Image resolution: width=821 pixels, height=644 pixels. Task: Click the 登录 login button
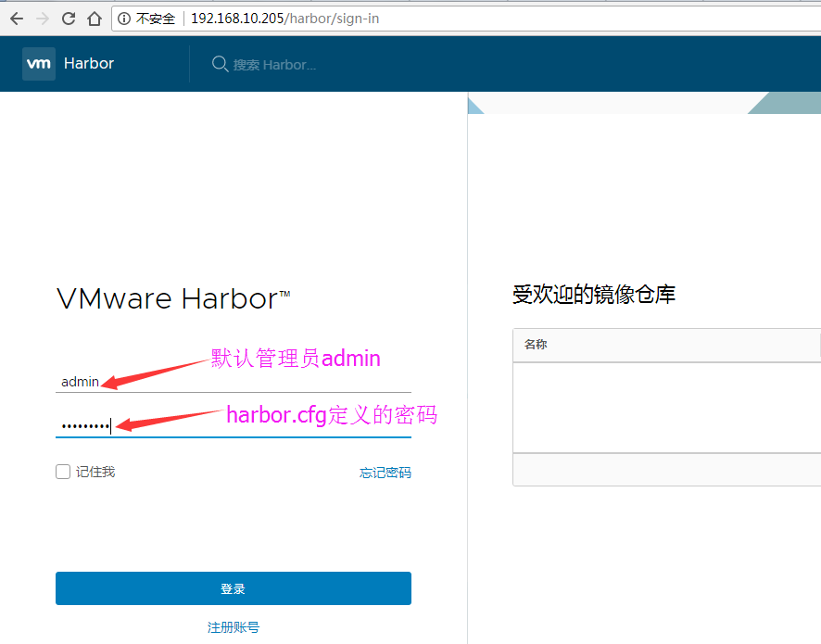coord(233,588)
